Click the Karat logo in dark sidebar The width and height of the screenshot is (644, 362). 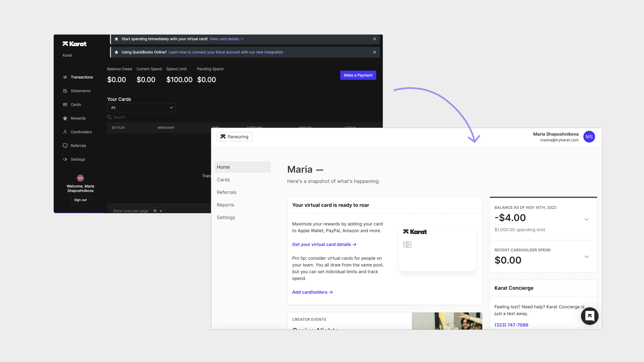(x=74, y=44)
